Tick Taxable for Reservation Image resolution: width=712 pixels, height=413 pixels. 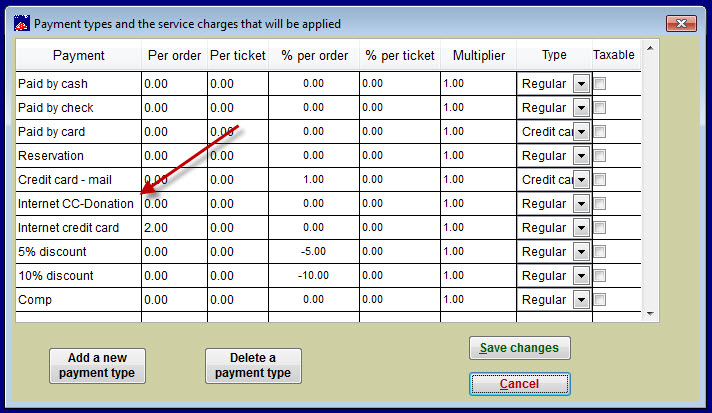[600, 156]
